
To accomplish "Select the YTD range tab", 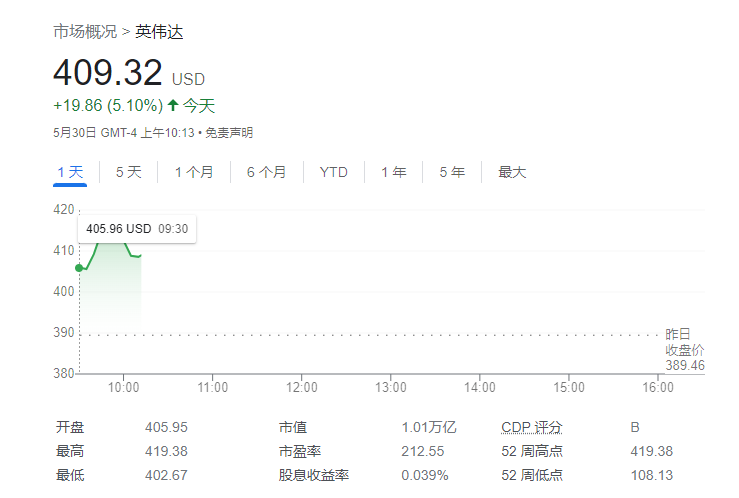I will pyautogui.click(x=333, y=172).
